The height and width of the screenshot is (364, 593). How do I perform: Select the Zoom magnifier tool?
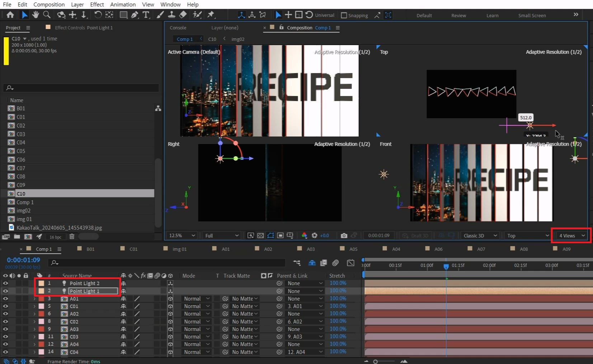47,15
